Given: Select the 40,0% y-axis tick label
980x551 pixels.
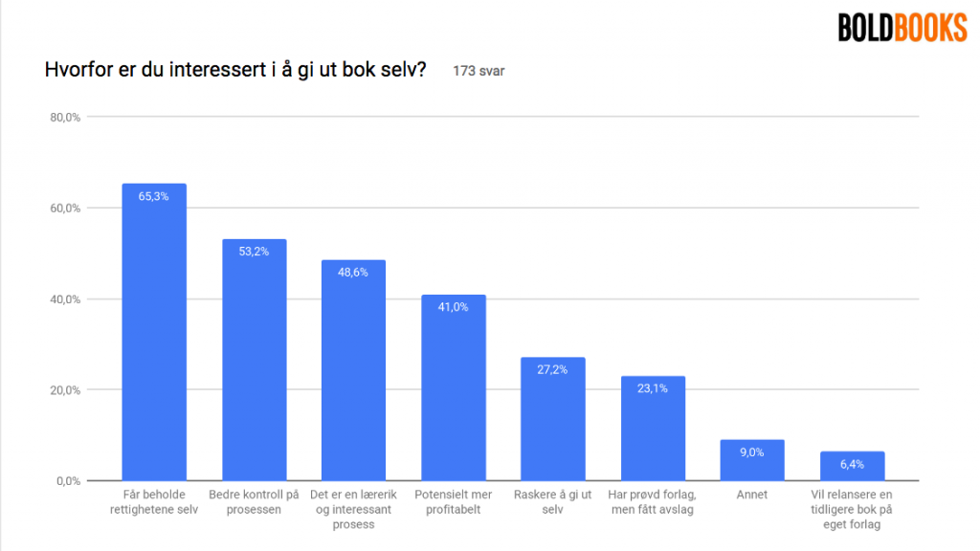Looking at the screenshot, I should pyautogui.click(x=65, y=299).
